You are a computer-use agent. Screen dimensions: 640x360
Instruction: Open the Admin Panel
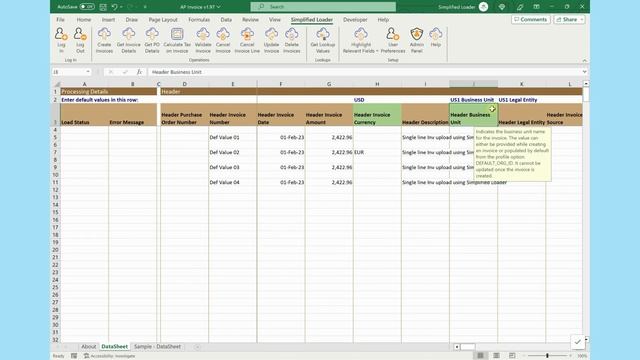(416, 40)
